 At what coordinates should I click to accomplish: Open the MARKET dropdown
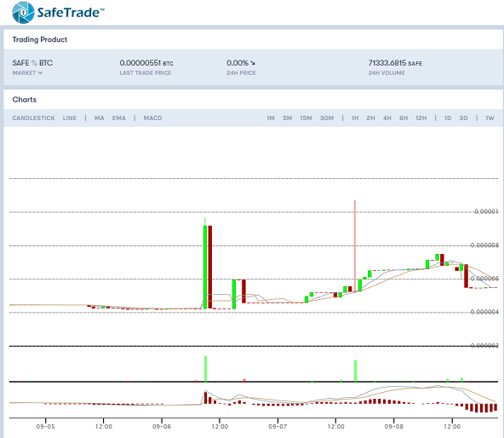[27, 73]
